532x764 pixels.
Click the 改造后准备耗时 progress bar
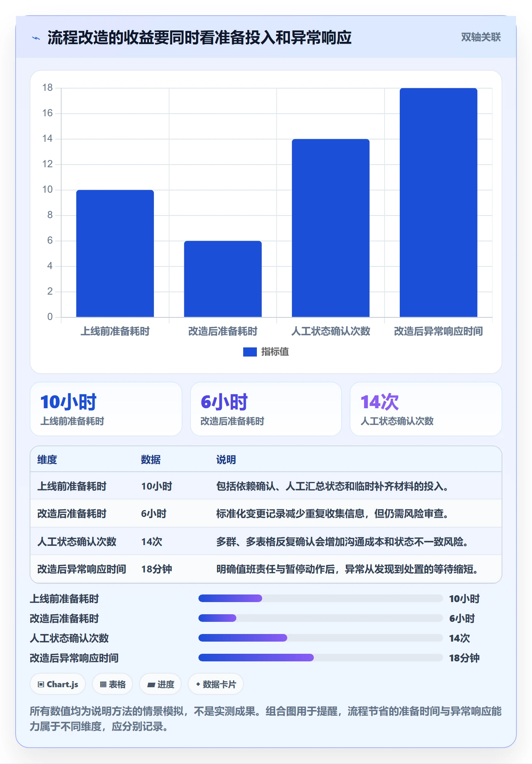point(320,618)
